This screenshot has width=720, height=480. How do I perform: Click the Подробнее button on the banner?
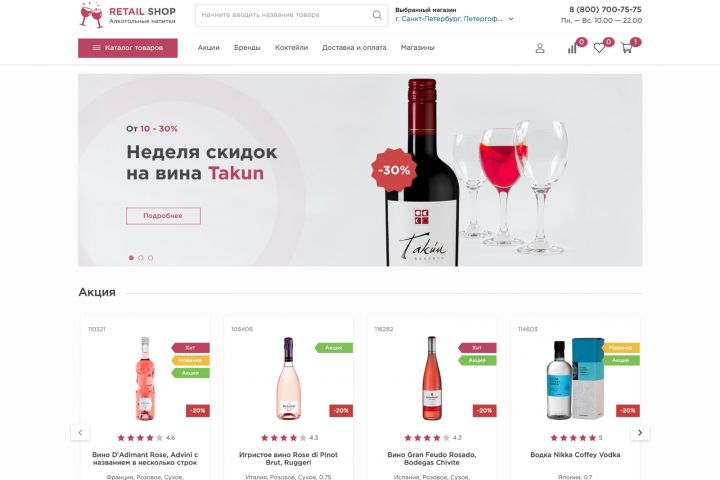pyautogui.click(x=163, y=216)
